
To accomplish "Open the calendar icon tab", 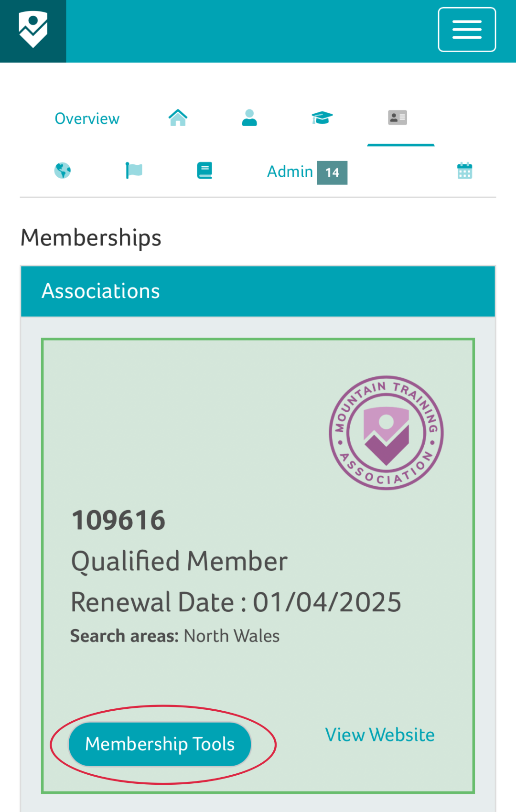I will point(464,171).
